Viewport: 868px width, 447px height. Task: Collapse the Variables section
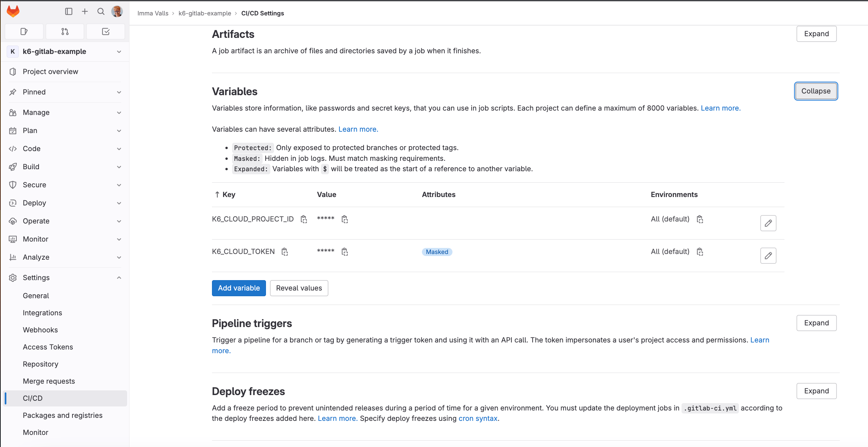coord(815,91)
